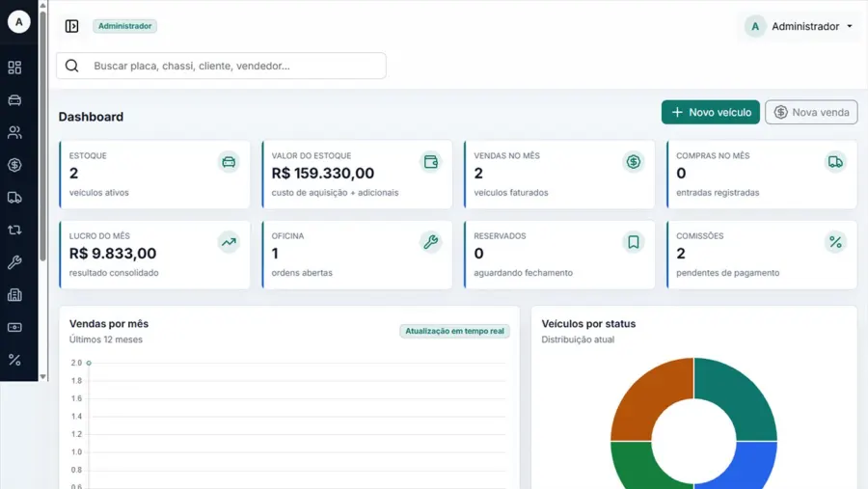Image resolution: width=868 pixels, height=489 pixels.
Task: Focus the Buscar placa, chassi search field
Action: coord(222,66)
